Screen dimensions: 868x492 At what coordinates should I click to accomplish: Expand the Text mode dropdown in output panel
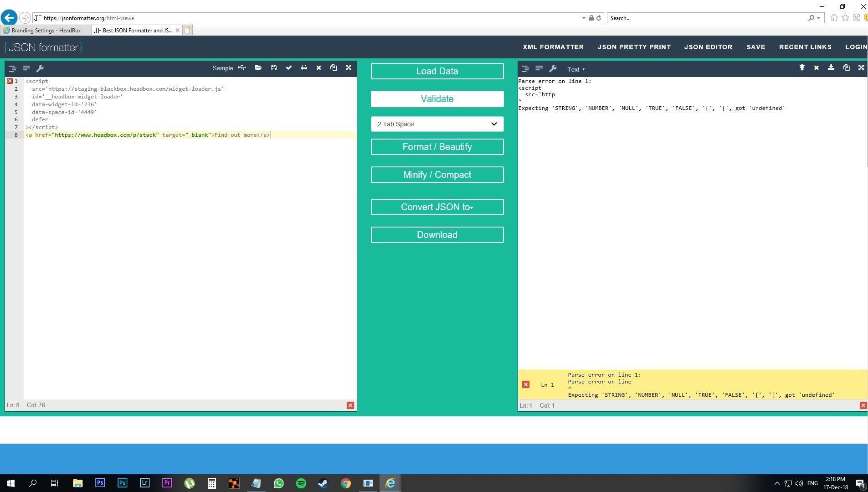pyautogui.click(x=575, y=69)
